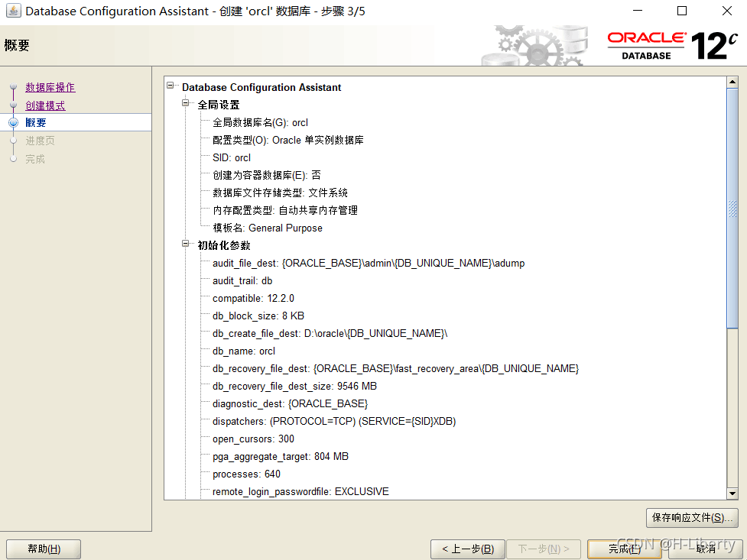
Task: Select the audit_trail: db row
Action: click(x=242, y=281)
